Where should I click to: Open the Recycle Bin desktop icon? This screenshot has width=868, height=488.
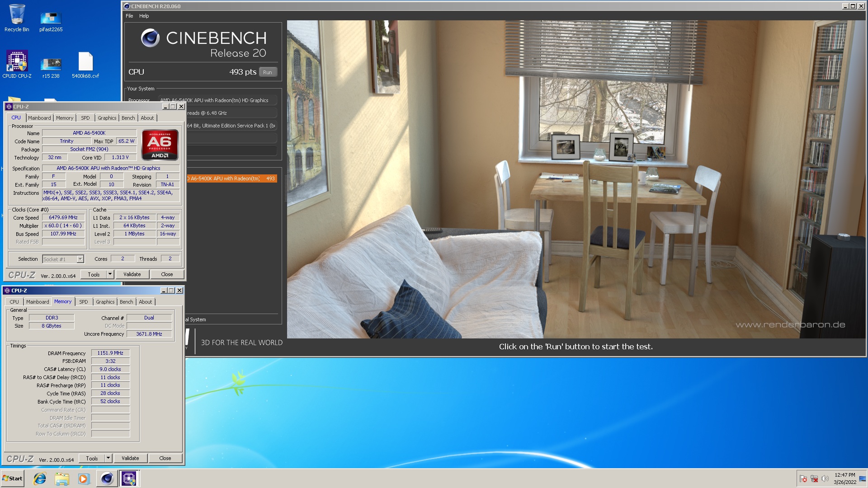(x=17, y=18)
